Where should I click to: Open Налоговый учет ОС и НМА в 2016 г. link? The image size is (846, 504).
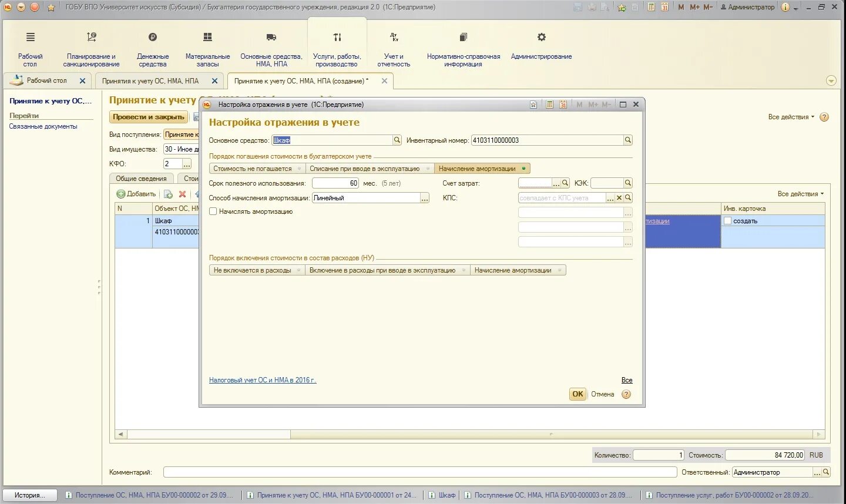tap(263, 380)
